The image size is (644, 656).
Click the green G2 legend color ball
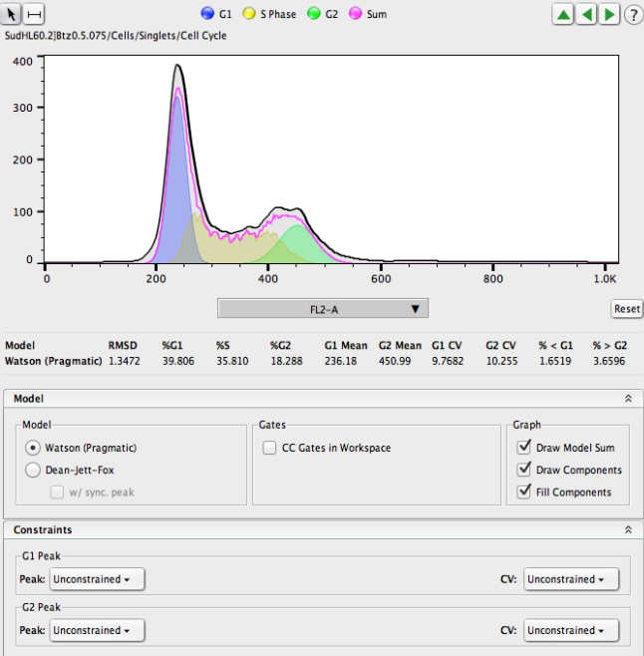tap(313, 13)
